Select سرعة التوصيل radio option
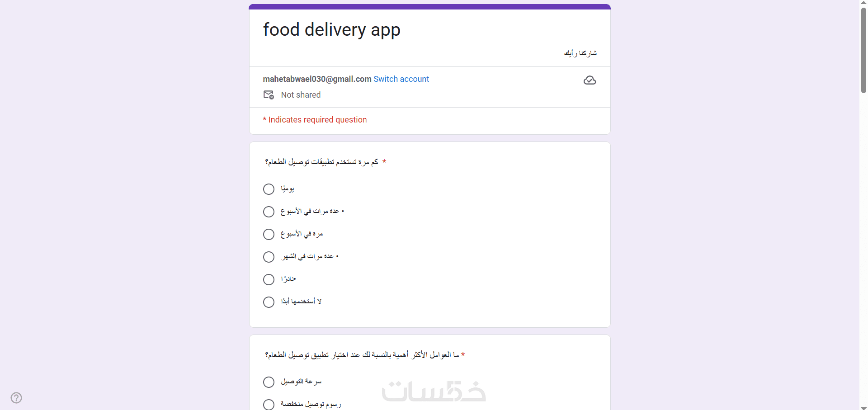This screenshot has width=868, height=410. click(269, 382)
